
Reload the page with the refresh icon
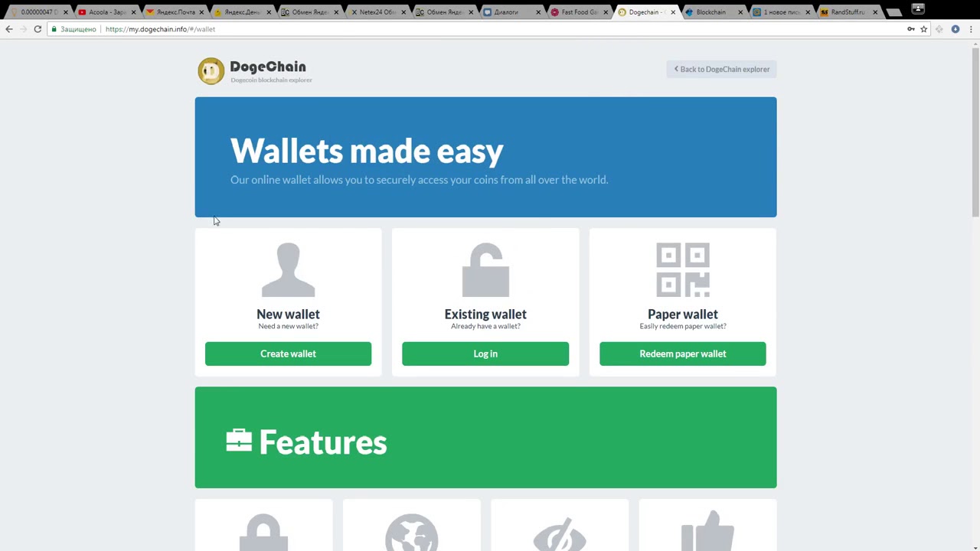coord(38,29)
